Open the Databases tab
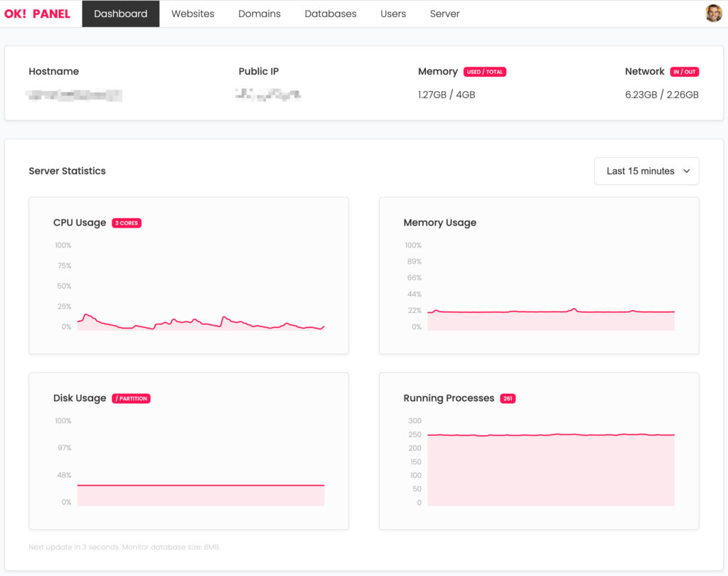 331,14
